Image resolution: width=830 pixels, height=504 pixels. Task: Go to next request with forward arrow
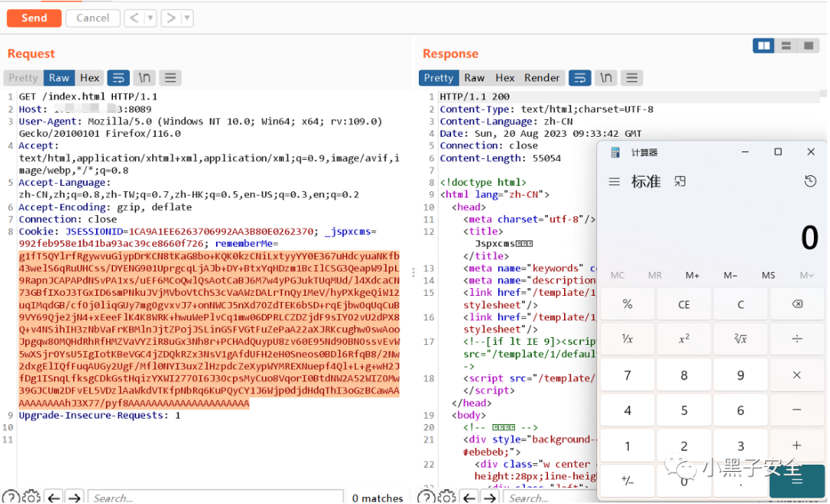(x=171, y=18)
